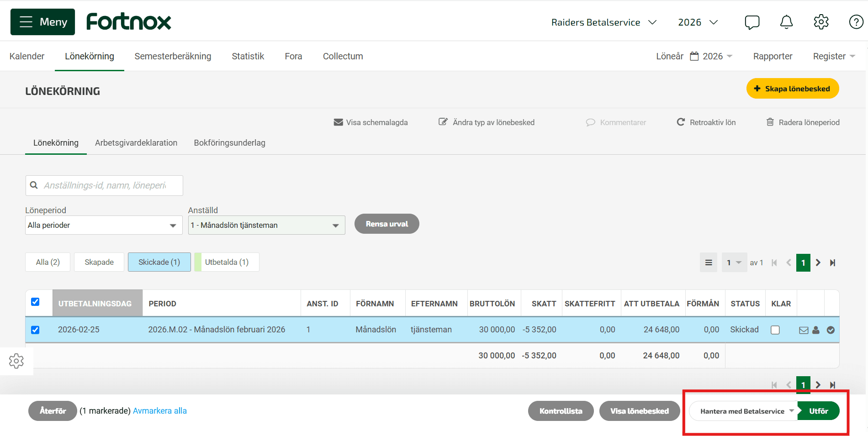Open the Meny hamburger menu
The width and height of the screenshot is (868, 436).
point(43,22)
